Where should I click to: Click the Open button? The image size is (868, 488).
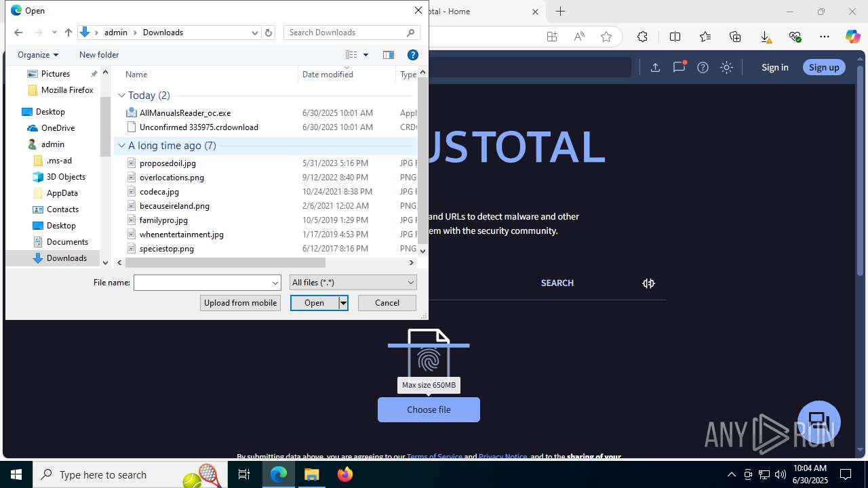click(x=315, y=303)
